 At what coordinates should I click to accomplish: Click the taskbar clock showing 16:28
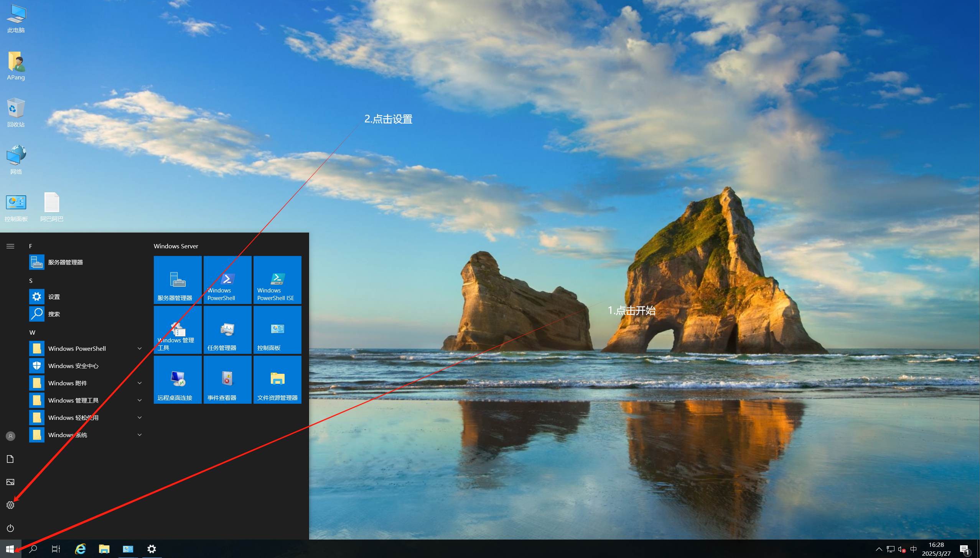[936, 549]
